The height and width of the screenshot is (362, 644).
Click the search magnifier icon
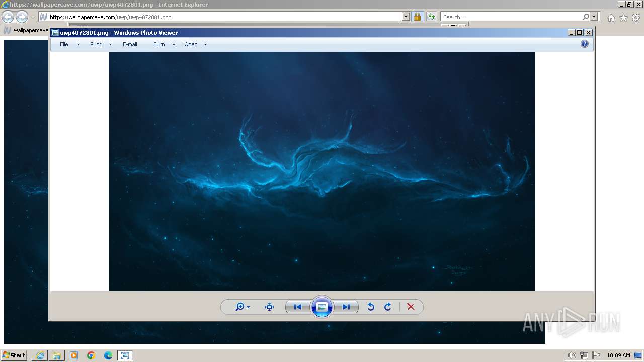[586, 17]
